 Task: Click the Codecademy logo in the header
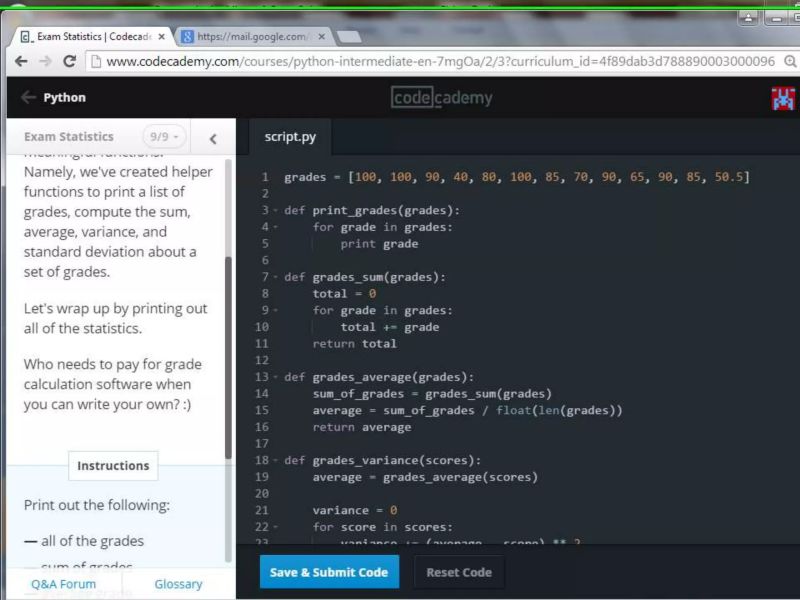(x=441, y=97)
